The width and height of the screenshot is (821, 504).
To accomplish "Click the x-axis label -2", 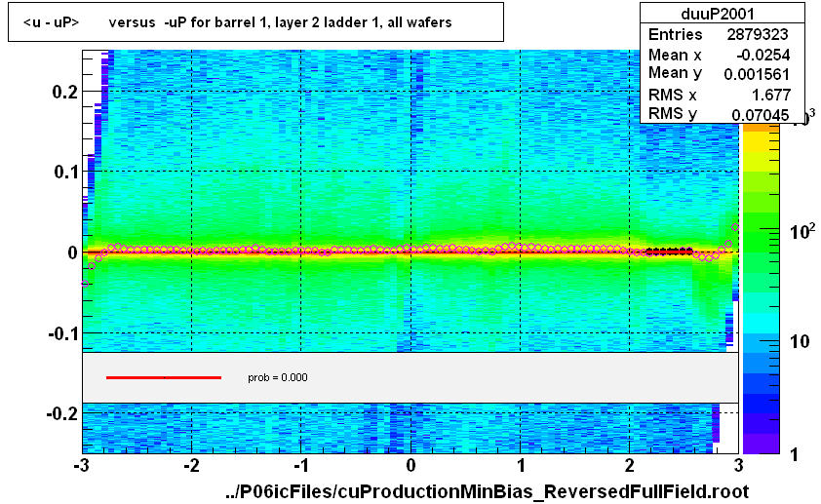I will [x=191, y=465].
